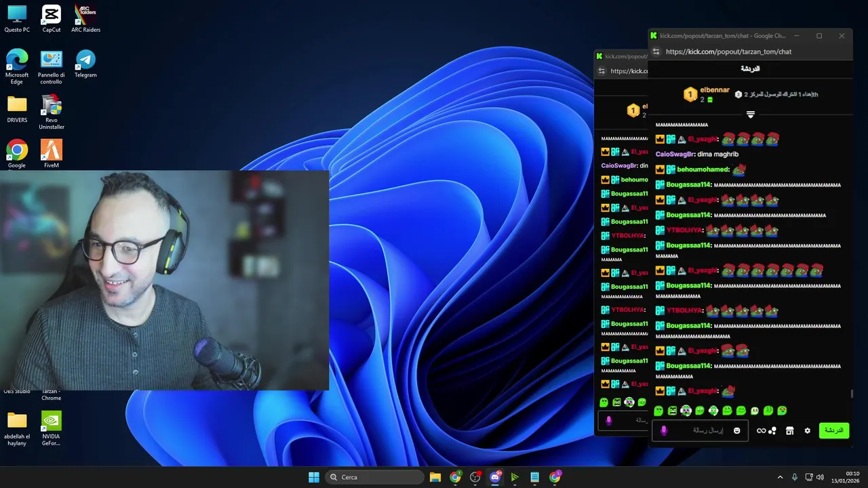This screenshot has height=488, width=868.
Task: Click the webcam overlay thumbnail
Action: click(165, 280)
